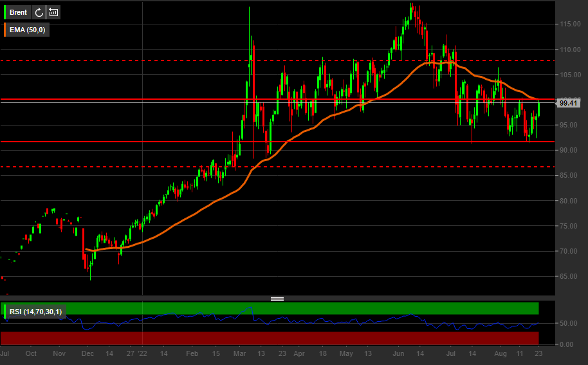588x365 pixels.
Task: Grab the pane divider handle above RSI
Action: coord(277,299)
